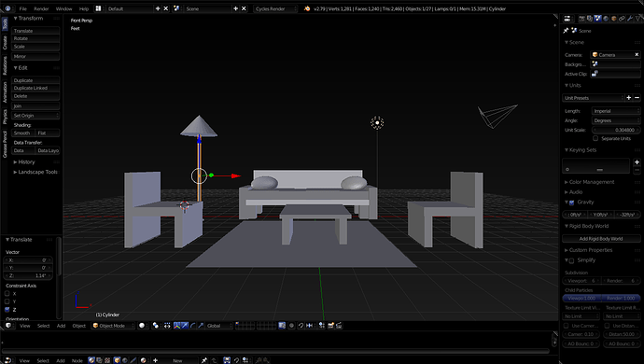Viewport: 644px width, 364px height.
Task: Open the Length units Imperial dropdown
Action: (616, 111)
